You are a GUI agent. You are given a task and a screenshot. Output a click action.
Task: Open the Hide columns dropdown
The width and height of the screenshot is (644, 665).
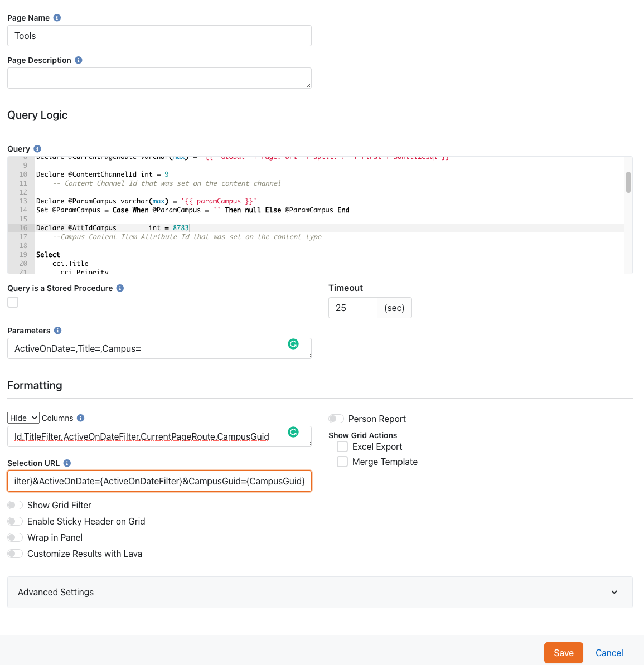(x=23, y=418)
